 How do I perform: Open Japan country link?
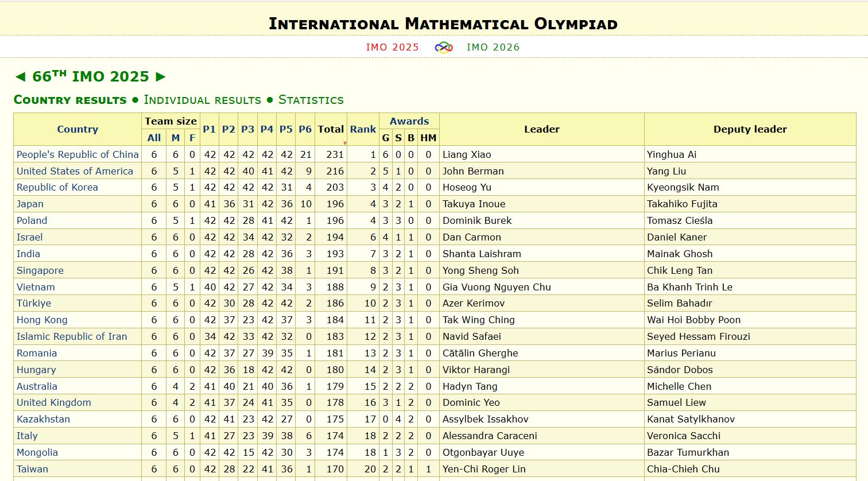(x=30, y=204)
